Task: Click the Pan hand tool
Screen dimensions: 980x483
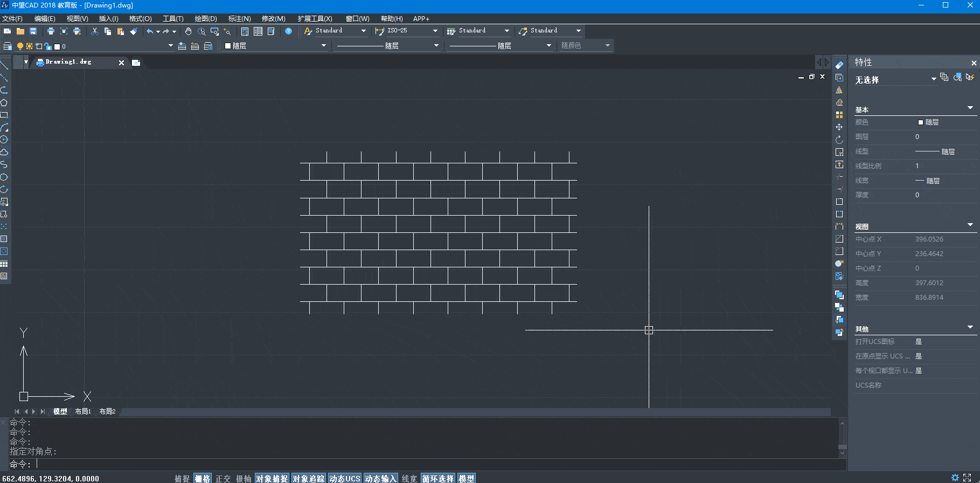Action: pos(188,31)
